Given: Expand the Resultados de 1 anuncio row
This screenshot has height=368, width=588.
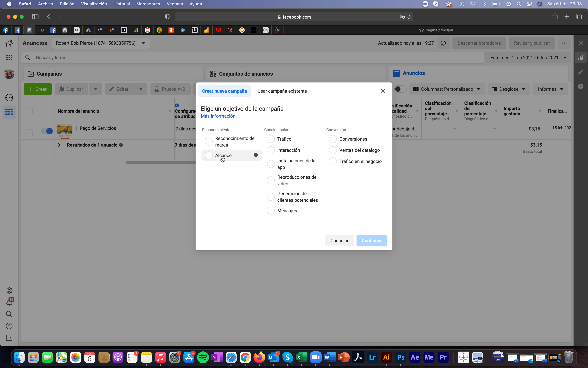Looking at the screenshot, I should coord(59,145).
